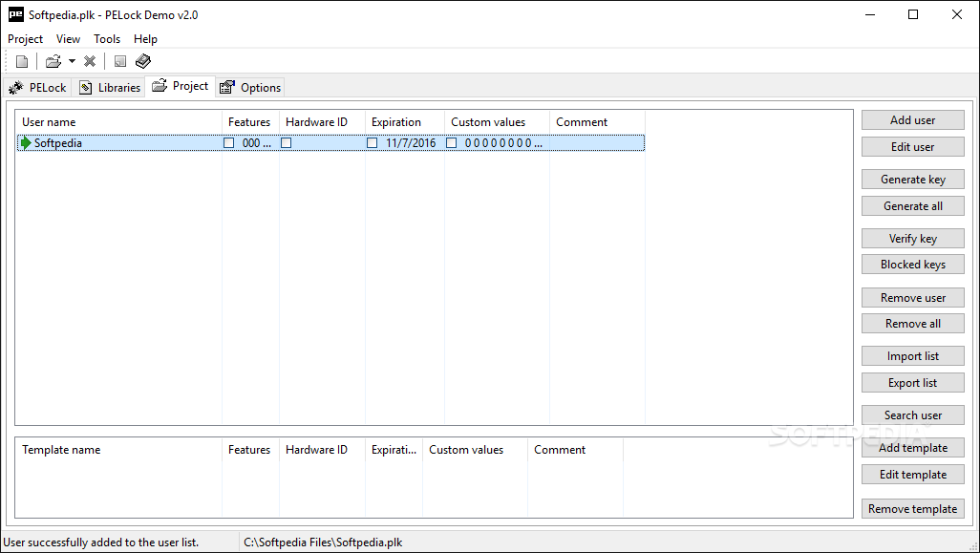Click the Expiration column header
This screenshot has height=553, width=980.
click(x=404, y=122)
